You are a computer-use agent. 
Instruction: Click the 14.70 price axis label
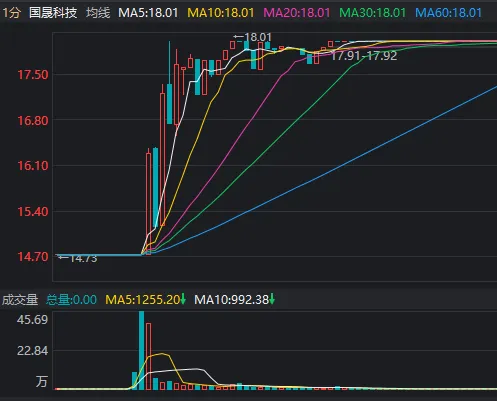(x=33, y=257)
